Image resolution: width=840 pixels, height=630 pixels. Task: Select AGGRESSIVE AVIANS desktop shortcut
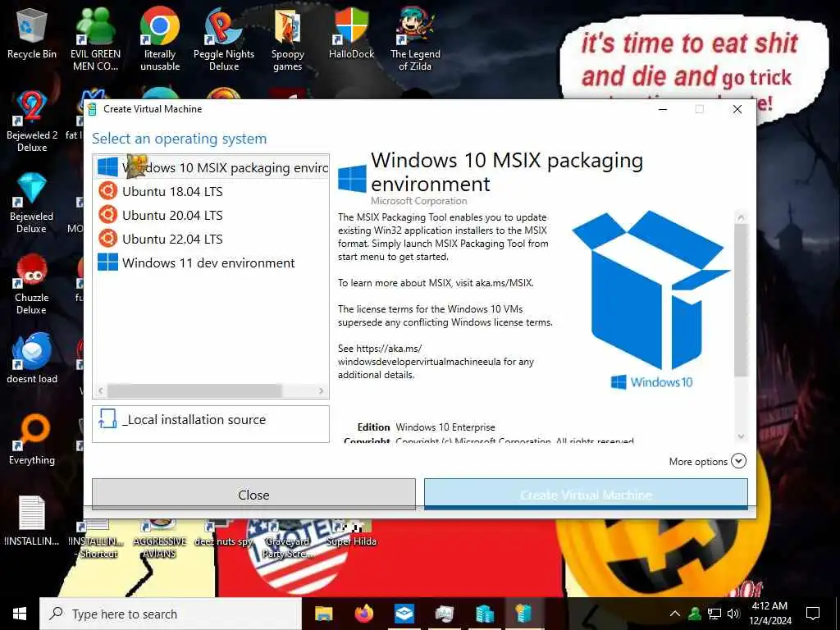(160, 539)
